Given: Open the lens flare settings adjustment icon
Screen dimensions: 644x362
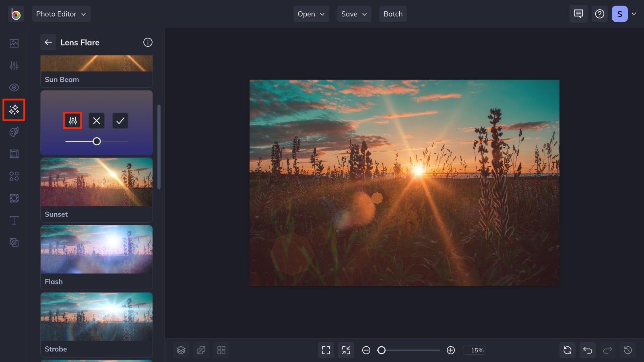Looking at the screenshot, I should click(x=72, y=120).
